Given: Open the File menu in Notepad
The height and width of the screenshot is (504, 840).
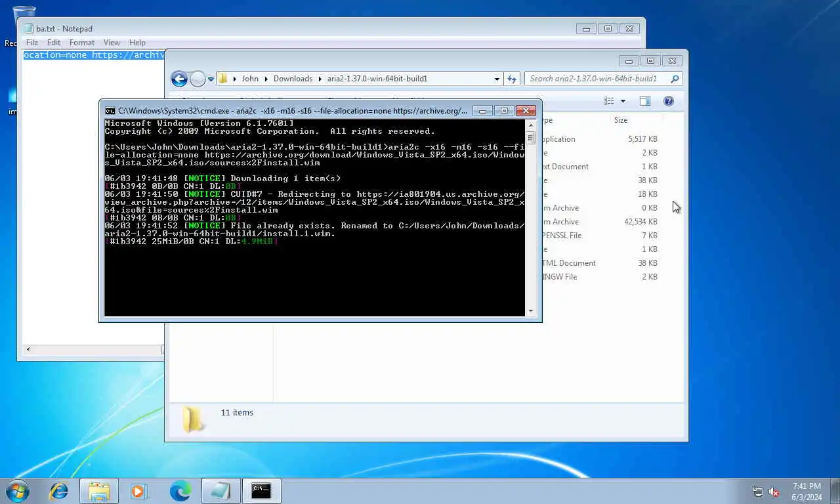Looking at the screenshot, I should tap(32, 43).
